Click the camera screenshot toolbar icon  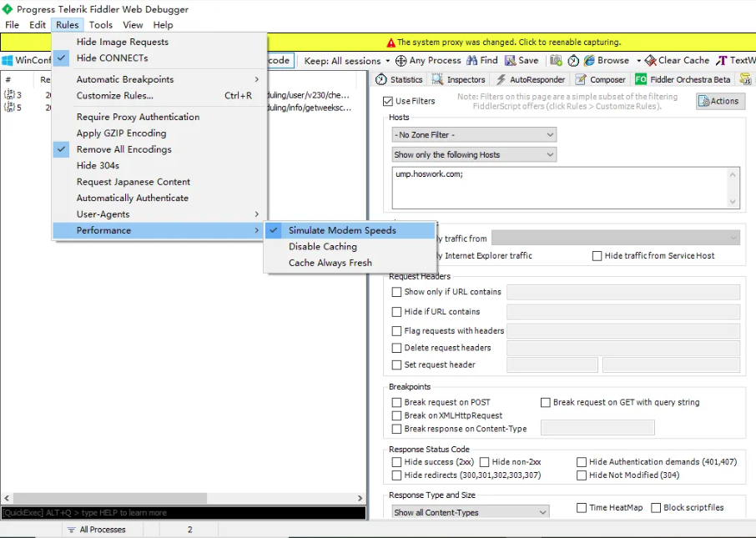pyautogui.click(x=556, y=61)
